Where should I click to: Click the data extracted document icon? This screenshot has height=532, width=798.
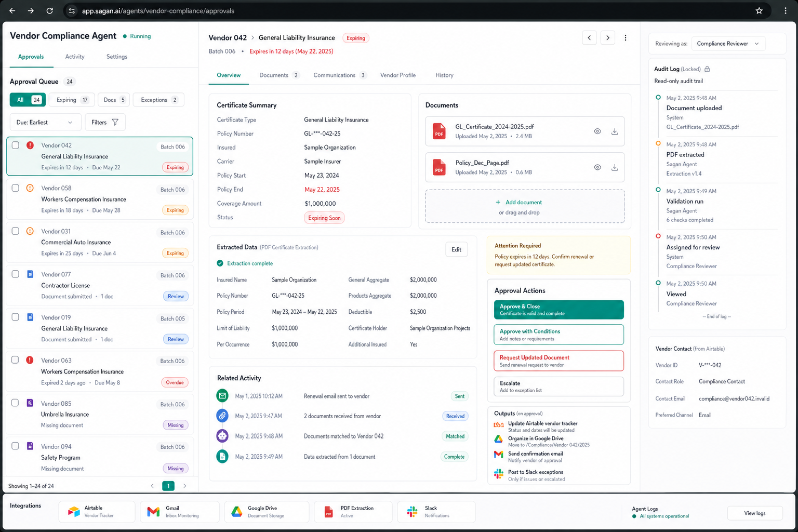[x=222, y=457]
